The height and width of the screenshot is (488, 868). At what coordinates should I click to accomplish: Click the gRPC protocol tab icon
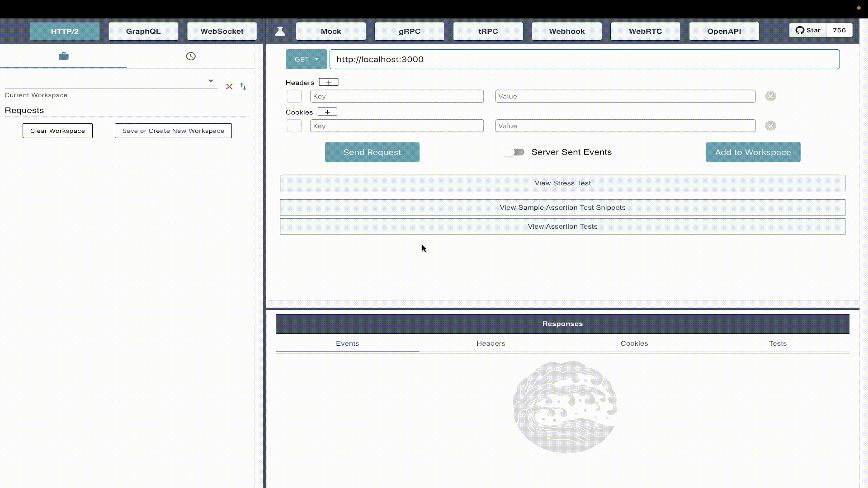point(410,31)
